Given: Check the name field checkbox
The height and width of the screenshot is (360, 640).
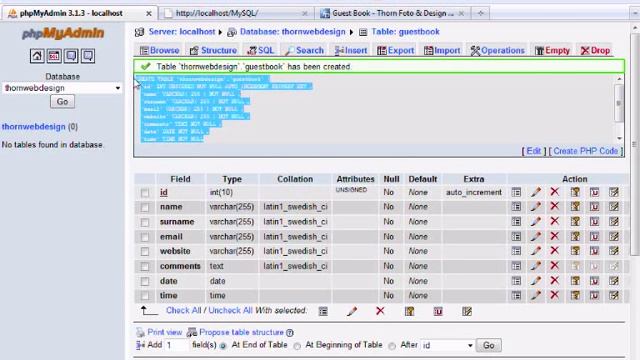Looking at the screenshot, I should [145, 207].
